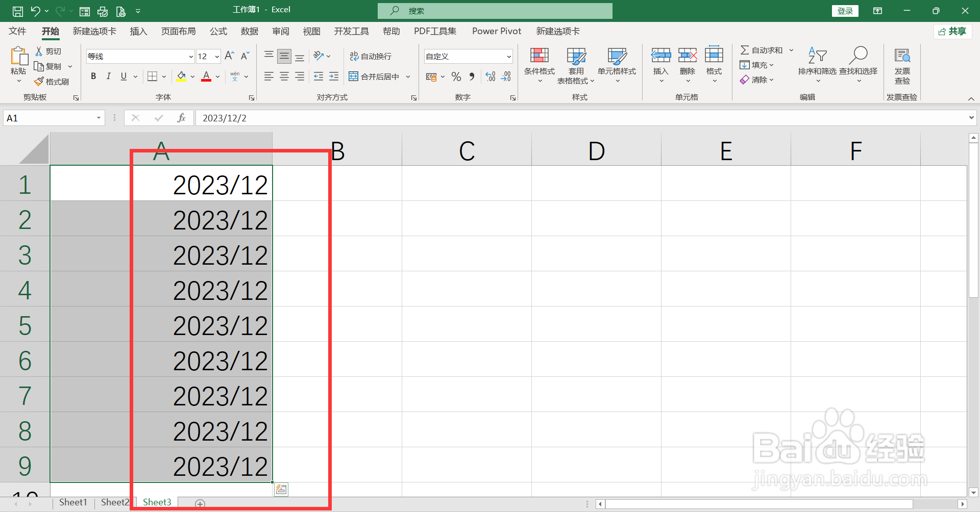The height and width of the screenshot is (512, 980).
Task: Click the Font Color A icon
Action: tap(206, 76)
